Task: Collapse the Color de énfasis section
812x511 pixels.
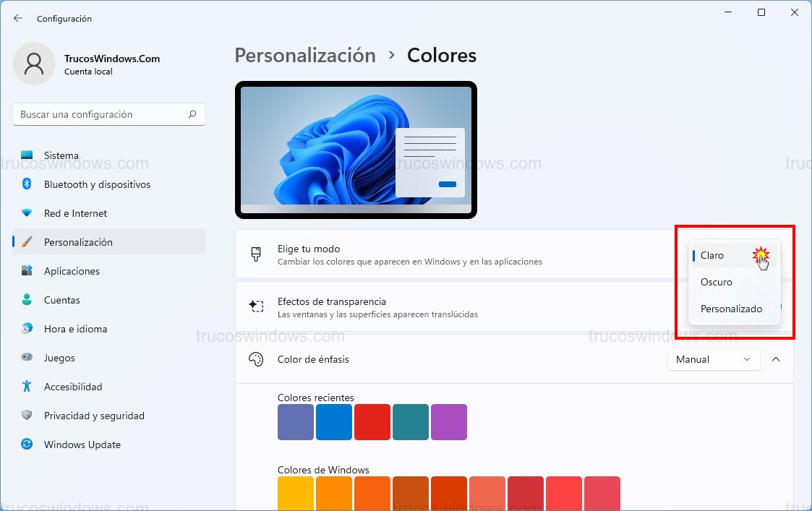Action: (x=776, y=359)
